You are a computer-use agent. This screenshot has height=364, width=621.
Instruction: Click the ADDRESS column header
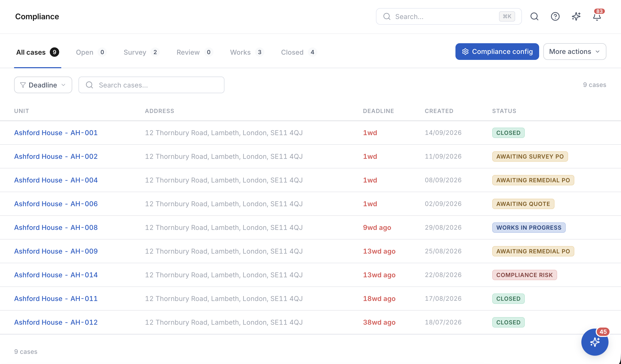click(x=160, y=111)
